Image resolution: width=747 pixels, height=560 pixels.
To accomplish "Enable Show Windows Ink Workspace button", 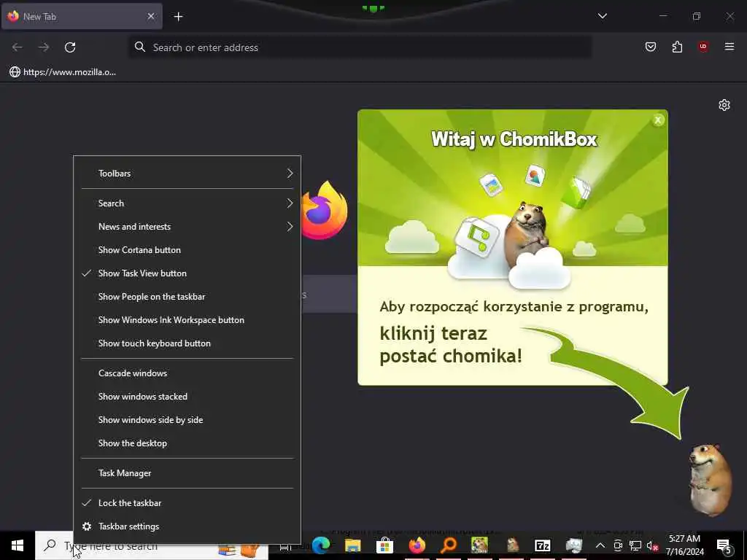I will coord(187,320).
